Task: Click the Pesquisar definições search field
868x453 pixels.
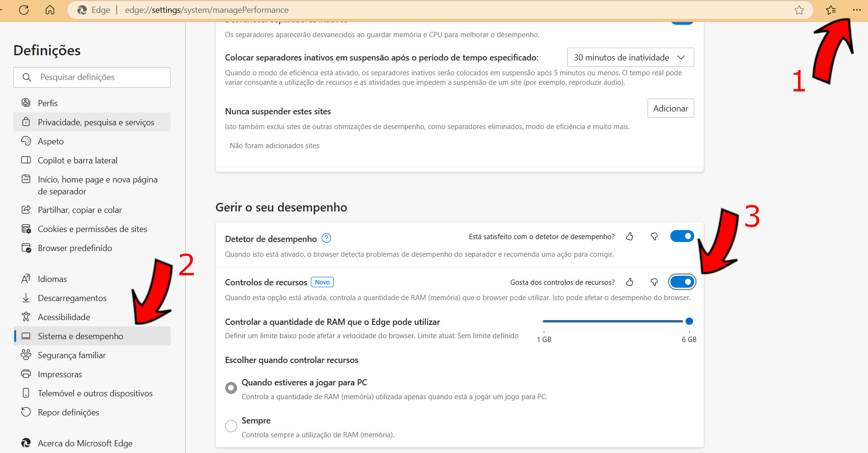Action: pyautogui.click(x=92, y=77)
